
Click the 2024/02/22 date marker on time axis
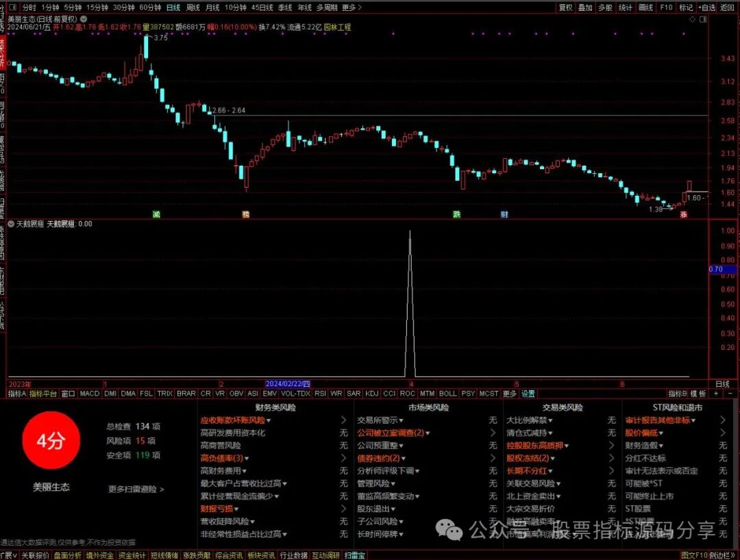pyautogui.click(x=287, y=384)
